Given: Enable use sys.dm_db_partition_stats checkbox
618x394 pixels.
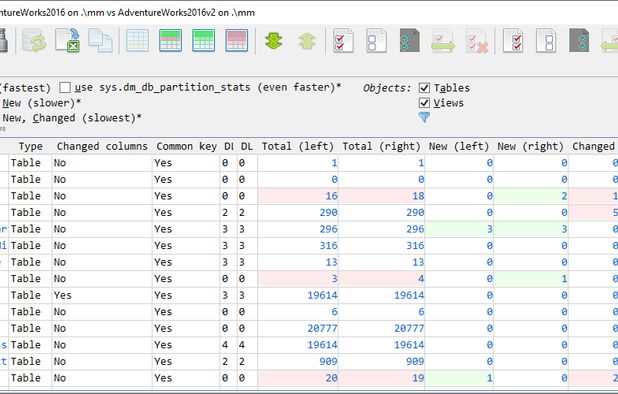Looking at the screenshot, I should (x=65, y=87).
